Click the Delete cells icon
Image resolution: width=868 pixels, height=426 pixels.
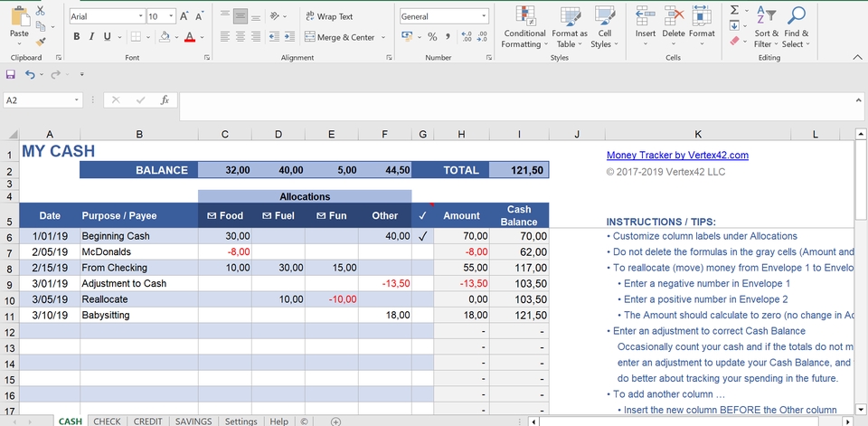(674, 16)
